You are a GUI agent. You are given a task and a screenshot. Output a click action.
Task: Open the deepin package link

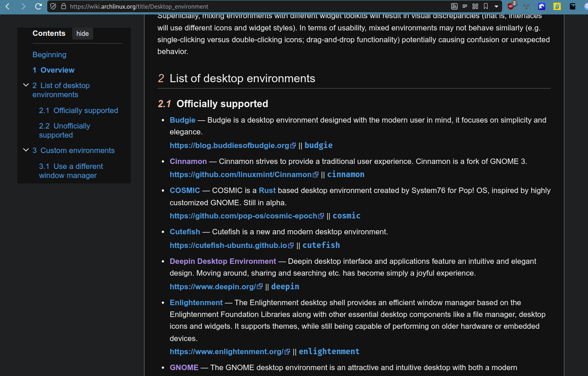(285, 287)
